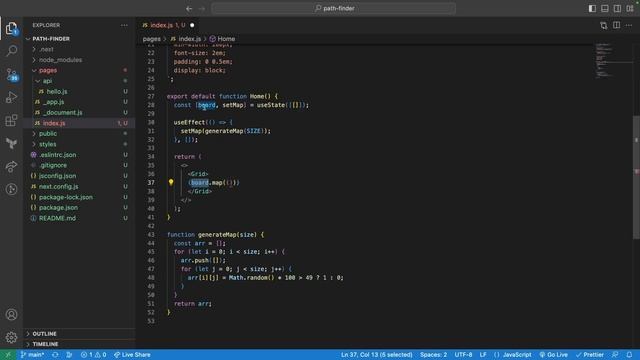The width and height of the screenshot is (640, 360).
Task: Open the Spaces: 2 indentation setting
Action: coord(433,355)
